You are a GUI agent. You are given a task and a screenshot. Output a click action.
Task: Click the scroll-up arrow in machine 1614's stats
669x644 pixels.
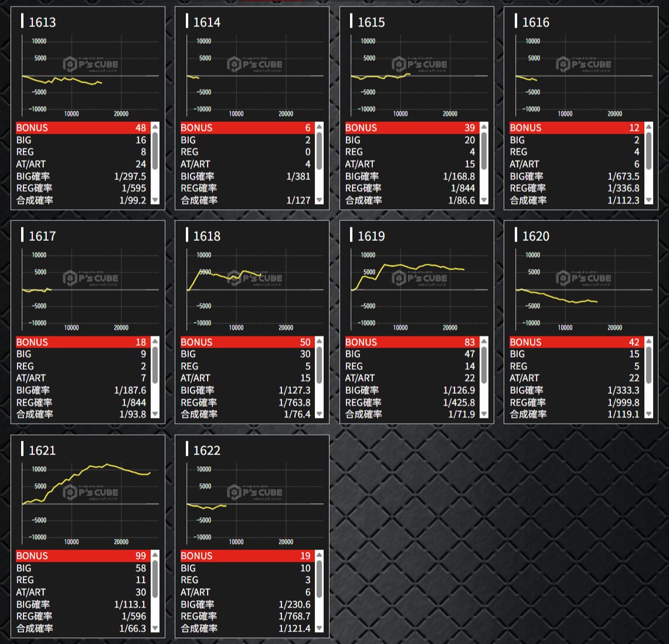[319, 127]
